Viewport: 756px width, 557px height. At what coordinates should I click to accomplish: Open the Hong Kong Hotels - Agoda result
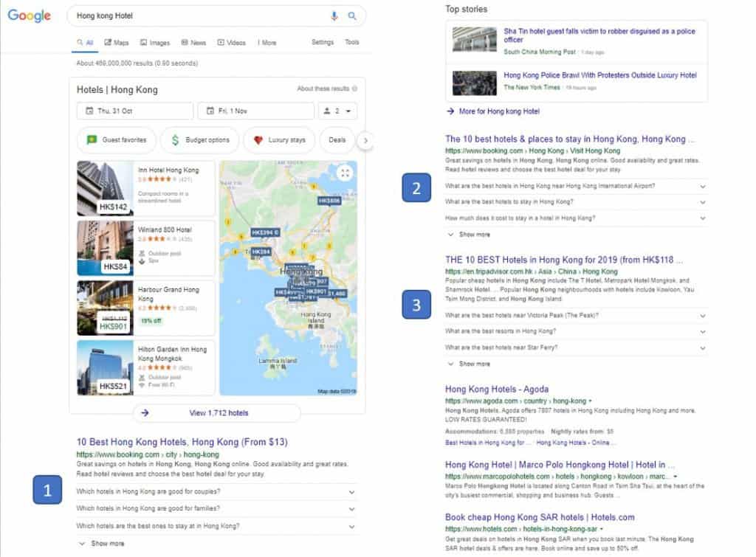(x=497, y=389)
